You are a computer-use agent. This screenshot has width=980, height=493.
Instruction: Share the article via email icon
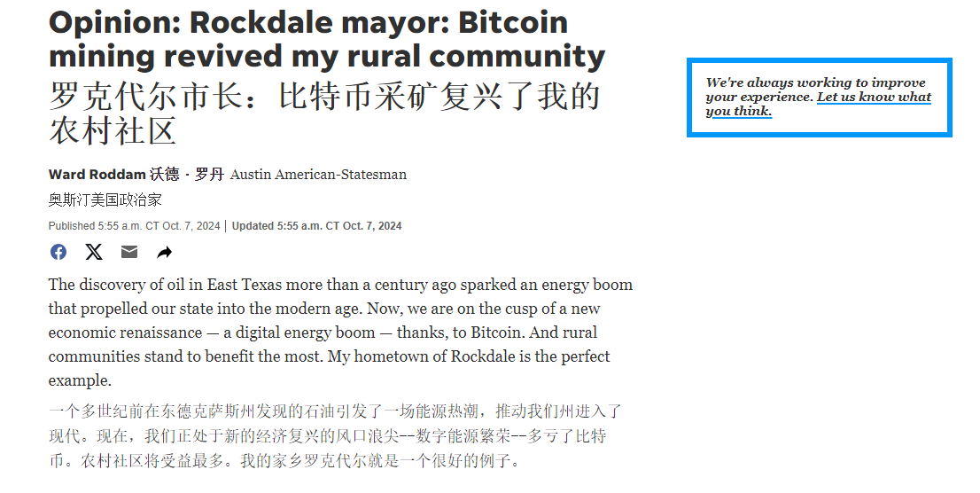[x=129, y=252]
